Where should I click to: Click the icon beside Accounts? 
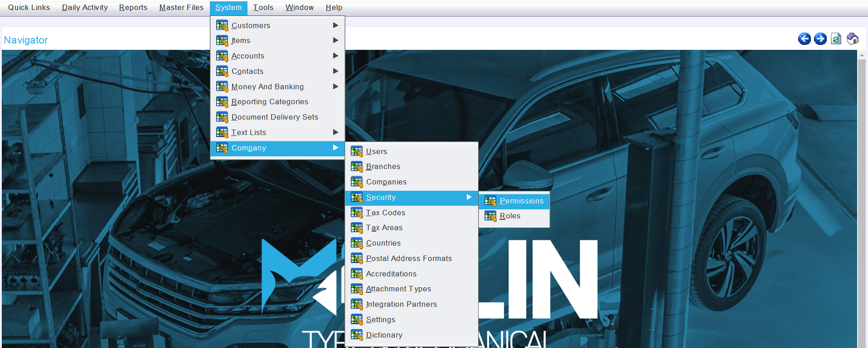click(x=222, y=56)
